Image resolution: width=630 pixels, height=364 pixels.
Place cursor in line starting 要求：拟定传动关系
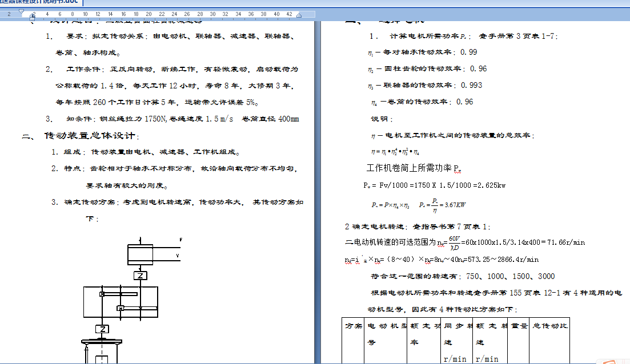point(171,36)
